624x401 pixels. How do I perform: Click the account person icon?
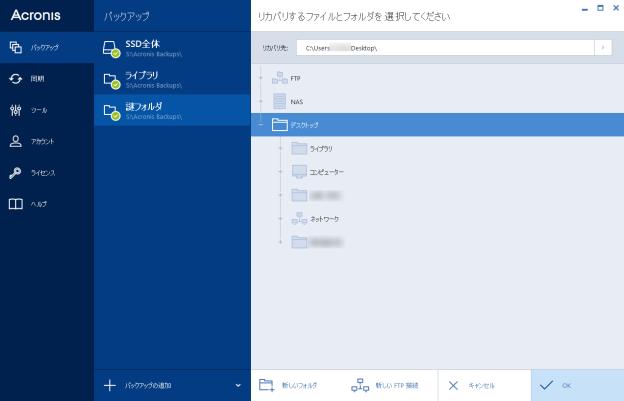pyautogui.click(x=16, y=141)
